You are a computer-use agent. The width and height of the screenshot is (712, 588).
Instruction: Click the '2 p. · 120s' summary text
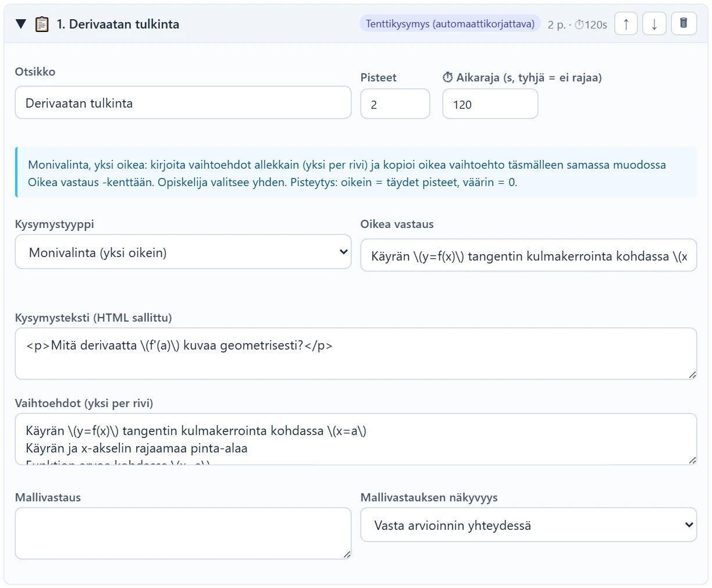click(x=577, y=24)
